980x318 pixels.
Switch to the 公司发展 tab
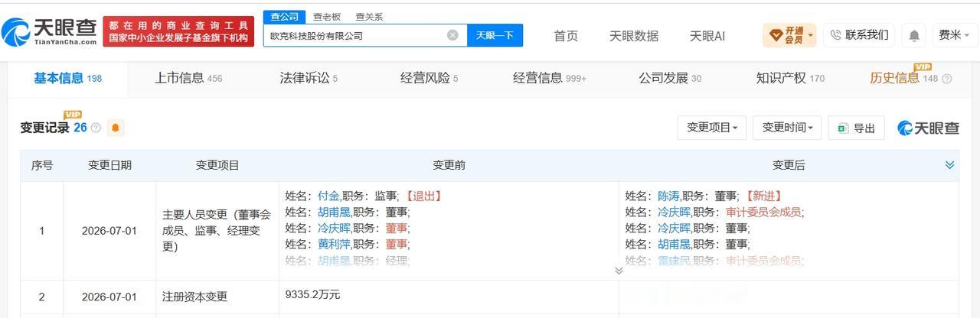click(x=670, y=78)
